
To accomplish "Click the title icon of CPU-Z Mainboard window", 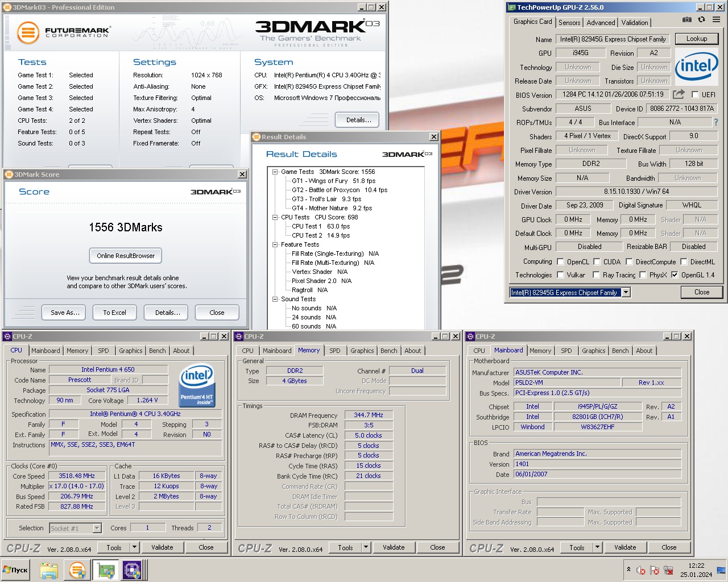I will tap(470, 336).
